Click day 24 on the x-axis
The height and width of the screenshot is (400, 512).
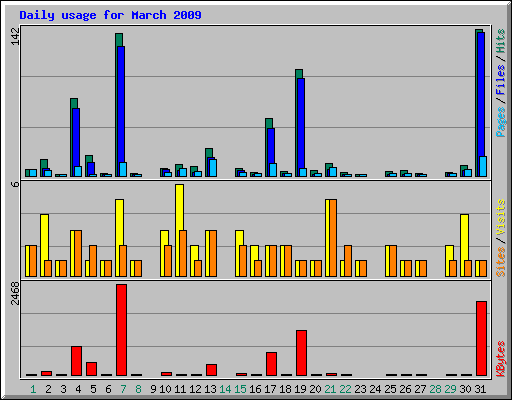[x=375, y=389]
